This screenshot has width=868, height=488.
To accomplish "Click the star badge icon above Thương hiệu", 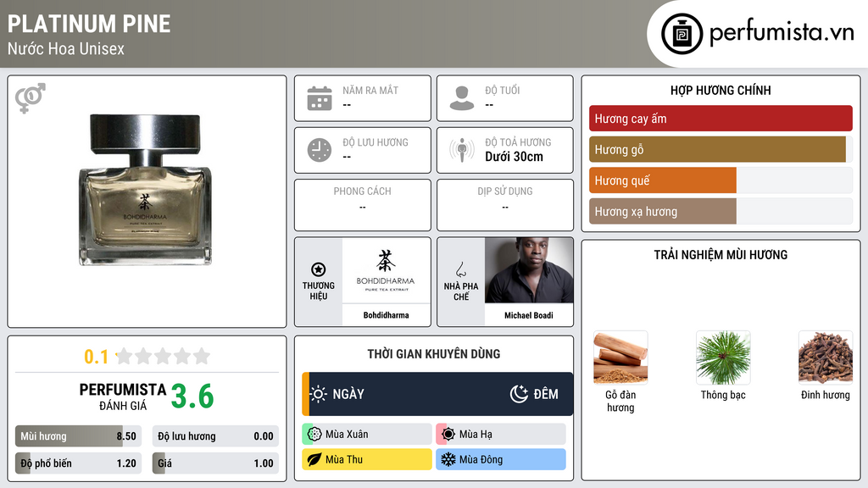I will click(x=319, y=269).
